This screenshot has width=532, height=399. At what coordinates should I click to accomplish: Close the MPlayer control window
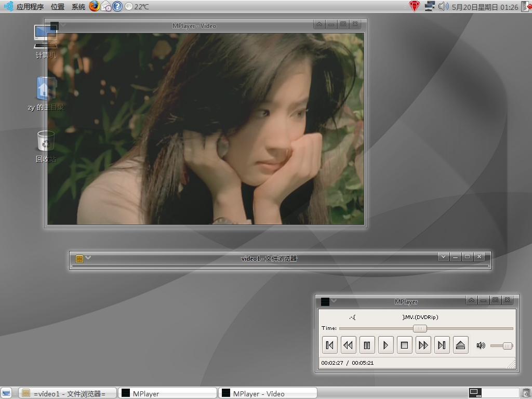click(x=507, y=300)
